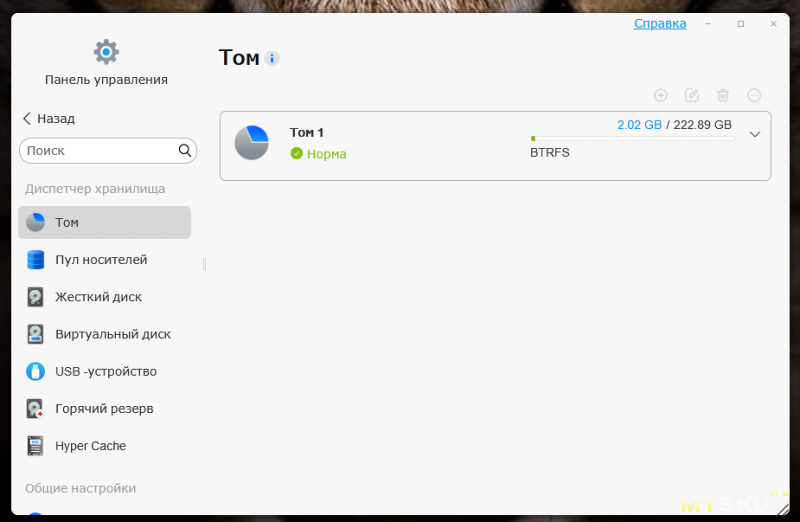This screenshot has width=800, height=522.
Task: Click the info icon next to Том title
Action: 272,59
